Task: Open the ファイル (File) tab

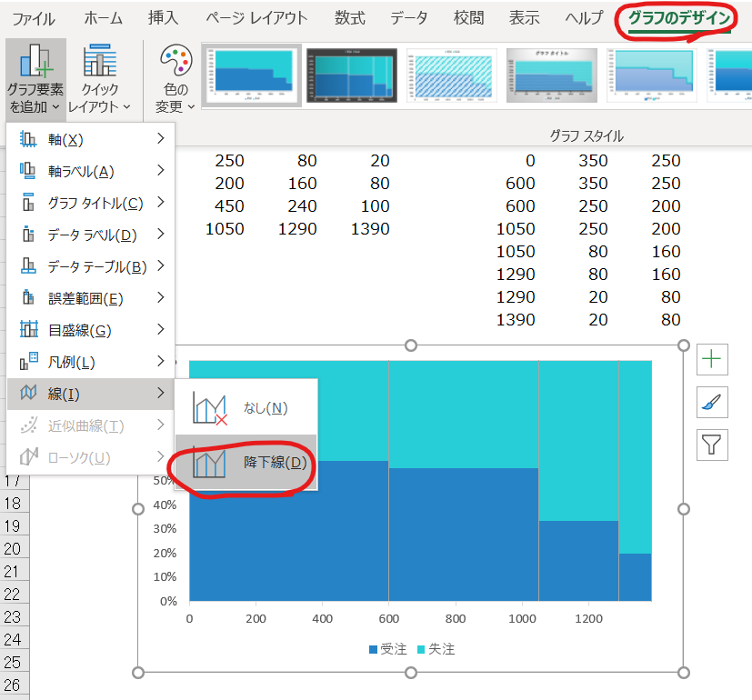Action: [34, 18]
